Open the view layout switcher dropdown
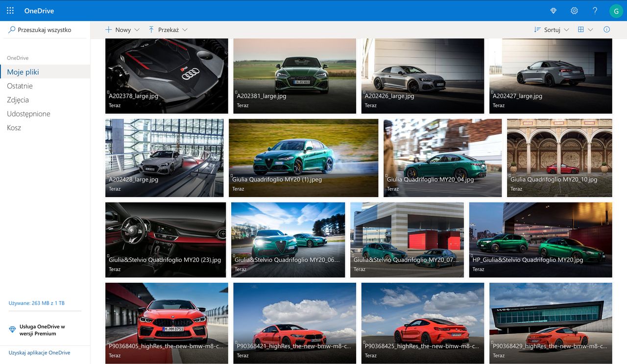This screenshot has width=627, height=364. point(585,30)
